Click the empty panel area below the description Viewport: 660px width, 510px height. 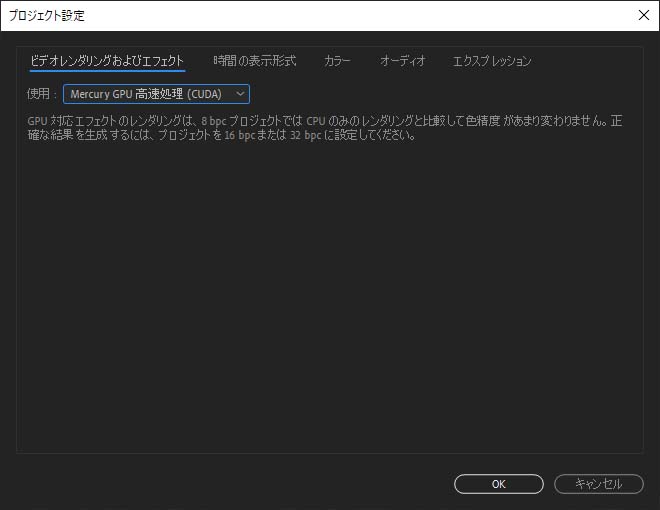330,300
